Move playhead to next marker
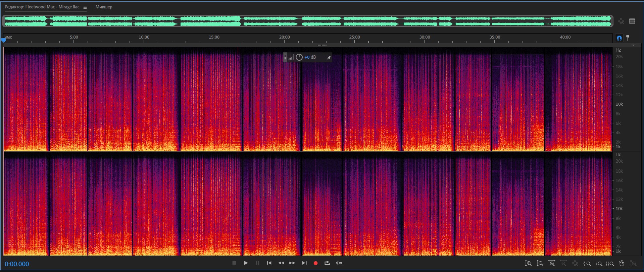Screen dimensions: 644x272 pyautogui.click(x=304, y=263)
